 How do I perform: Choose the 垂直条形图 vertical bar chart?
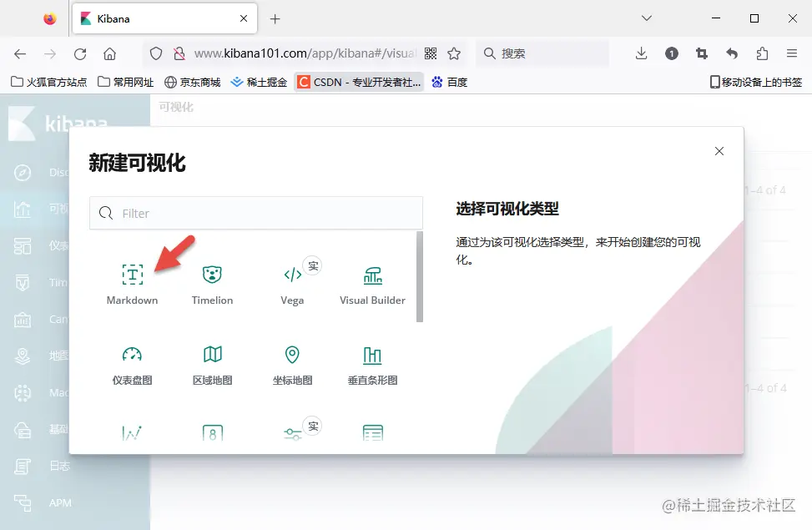[x=372, y=365]
